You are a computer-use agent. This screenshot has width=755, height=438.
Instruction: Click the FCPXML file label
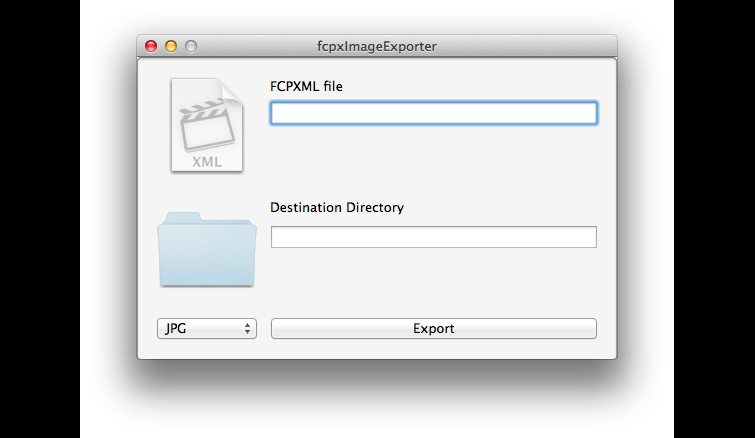click(x=306, y=87)
